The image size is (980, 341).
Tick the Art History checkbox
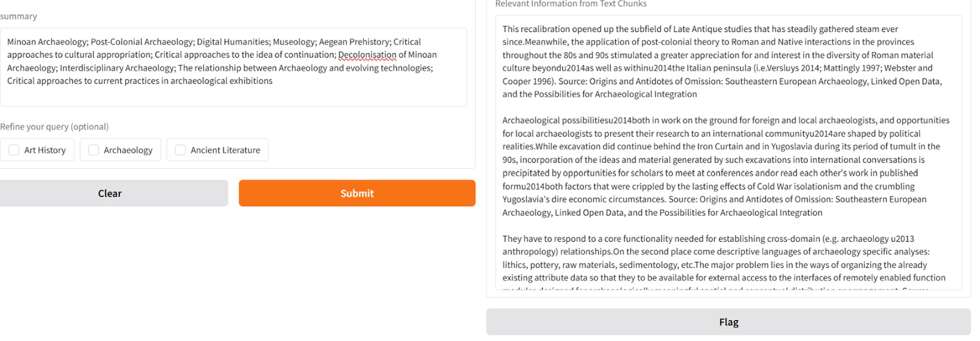point(14,150)
